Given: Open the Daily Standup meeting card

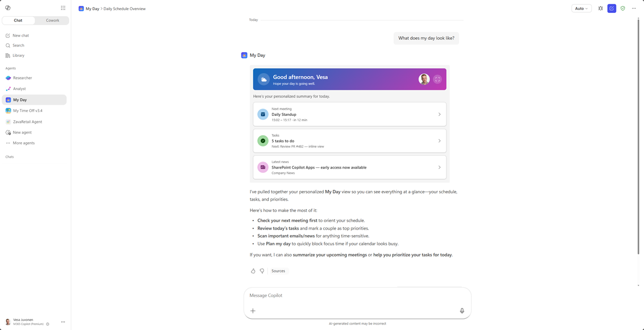Looking at the screenshot, I should pyautogui.click(x=349, y=114).
